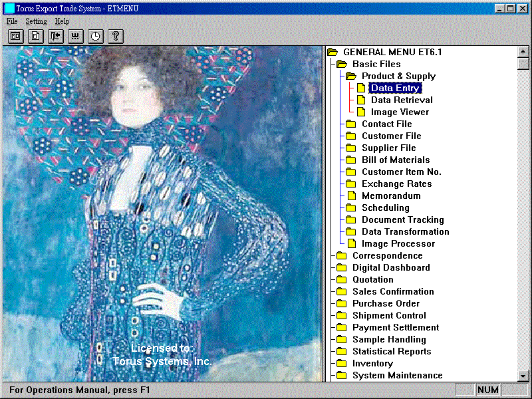The image size is (532, 399).
Task: Click the clock toolbar icon
Action: pyautogui.click(x=96, y=36)
